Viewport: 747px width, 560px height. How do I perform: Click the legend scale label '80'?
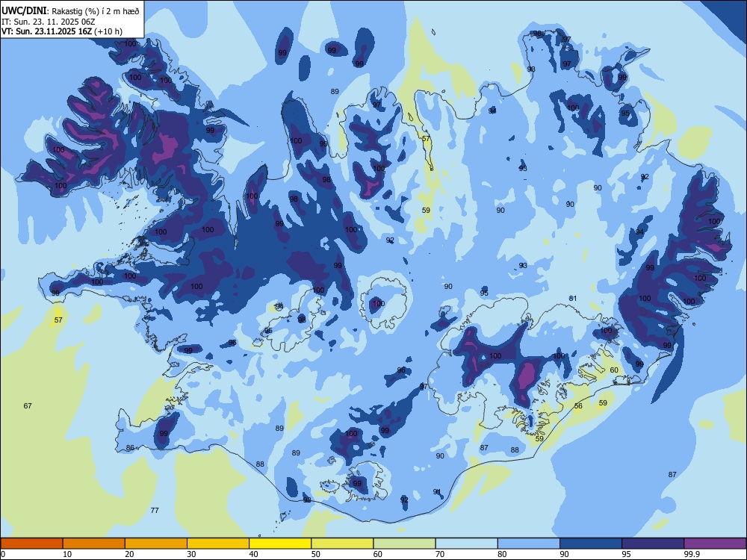pos(502,554)
